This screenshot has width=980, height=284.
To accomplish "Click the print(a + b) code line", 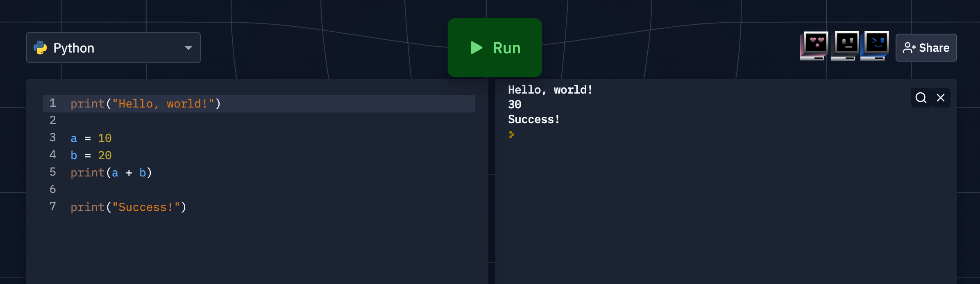I will click(x=111, y=173).
